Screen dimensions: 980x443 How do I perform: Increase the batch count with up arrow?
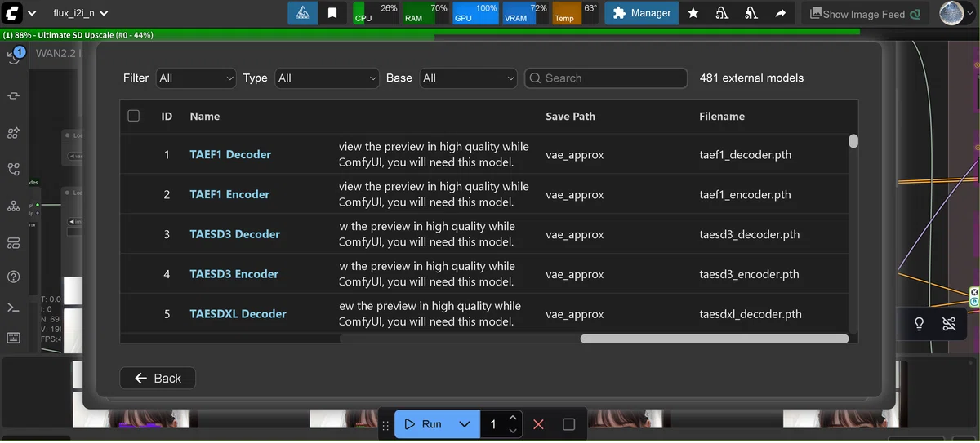tap(513, 418)
